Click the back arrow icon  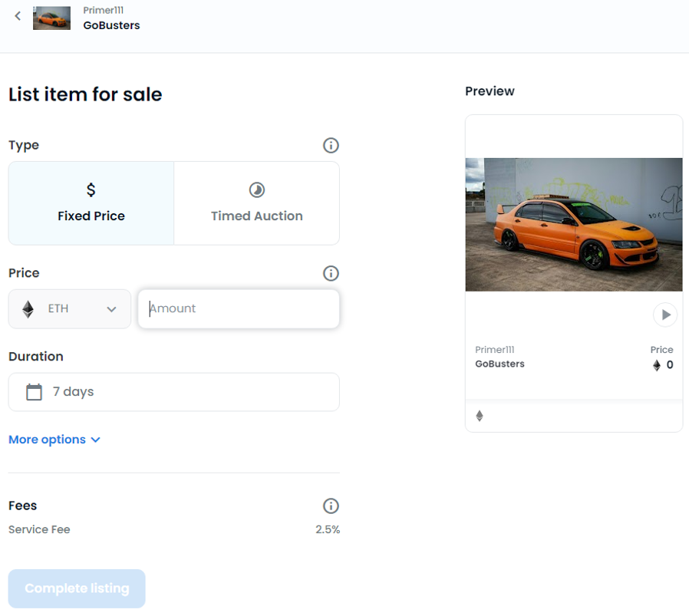click(18, 16)
